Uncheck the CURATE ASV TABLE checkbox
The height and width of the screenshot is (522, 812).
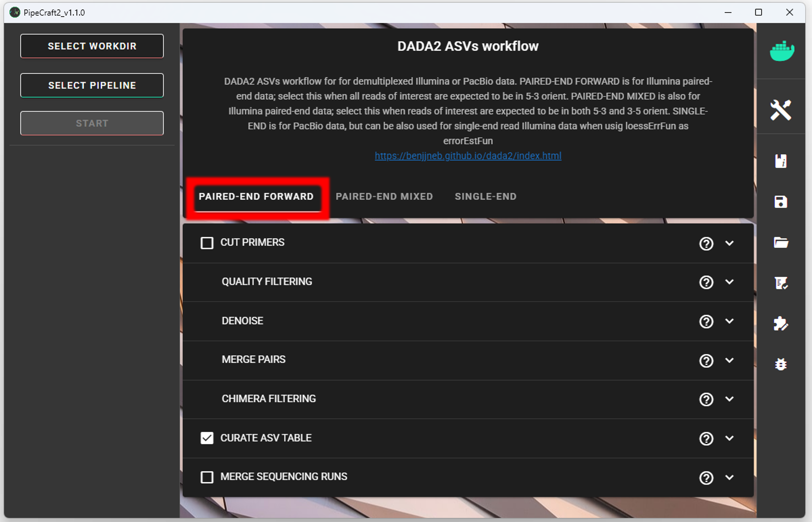pos(207,438)
